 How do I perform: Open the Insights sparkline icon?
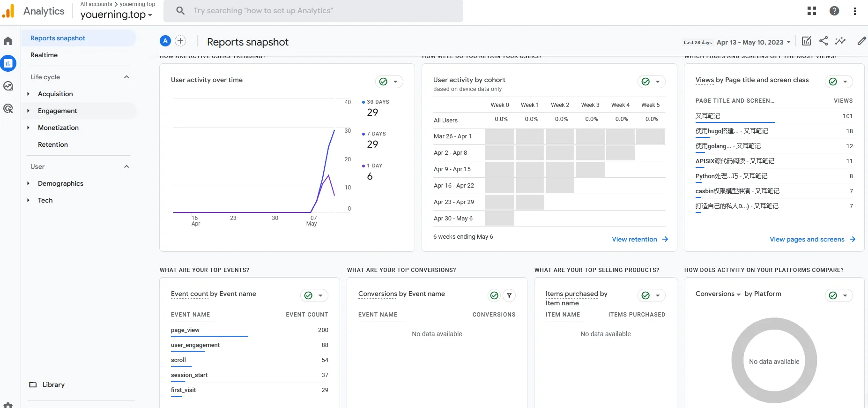click(840, 41)
